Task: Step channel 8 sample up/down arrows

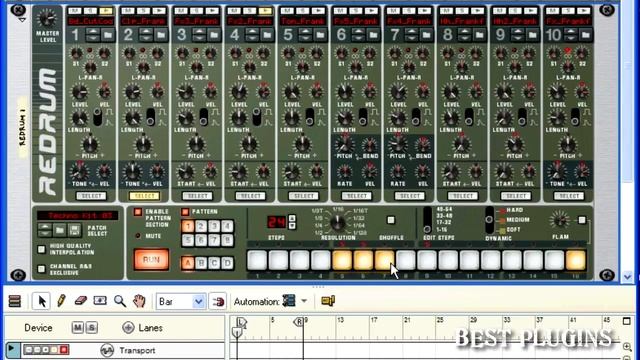Action: click(x=464, y=36)
